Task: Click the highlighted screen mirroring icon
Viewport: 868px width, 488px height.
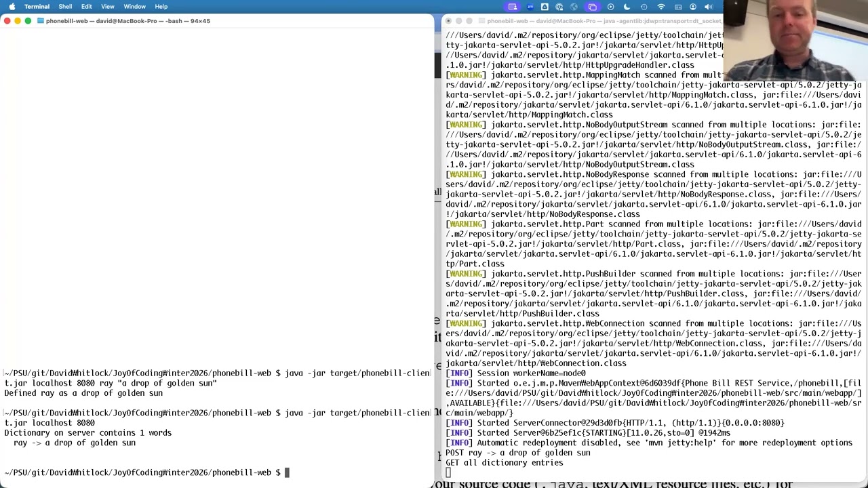Action: pyautogui.click(x=593, y=7)
